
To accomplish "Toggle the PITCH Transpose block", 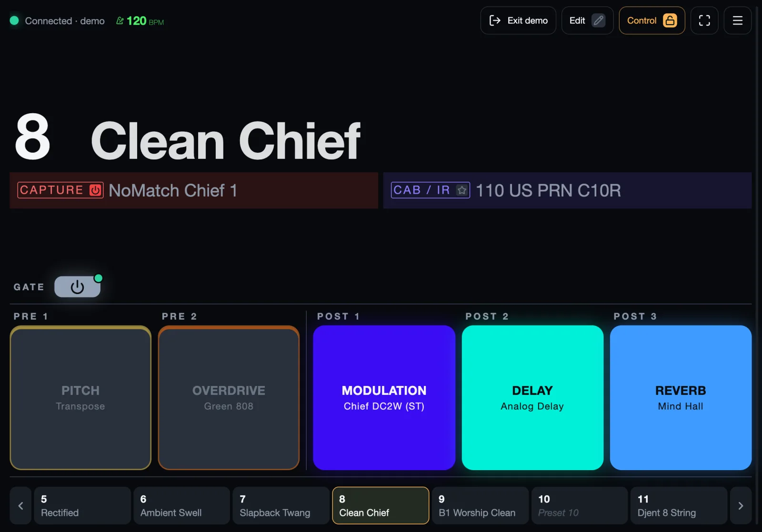I will click(80, 398).
